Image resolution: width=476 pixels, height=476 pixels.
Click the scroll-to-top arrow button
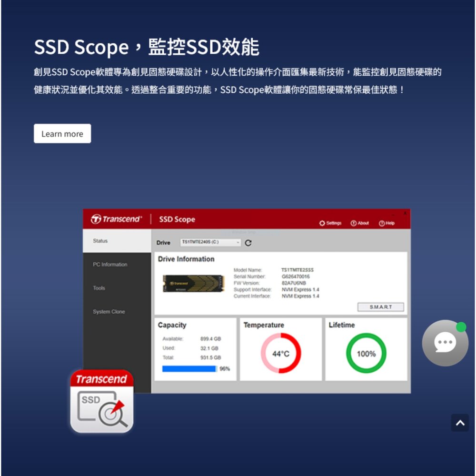click(460, 423)
